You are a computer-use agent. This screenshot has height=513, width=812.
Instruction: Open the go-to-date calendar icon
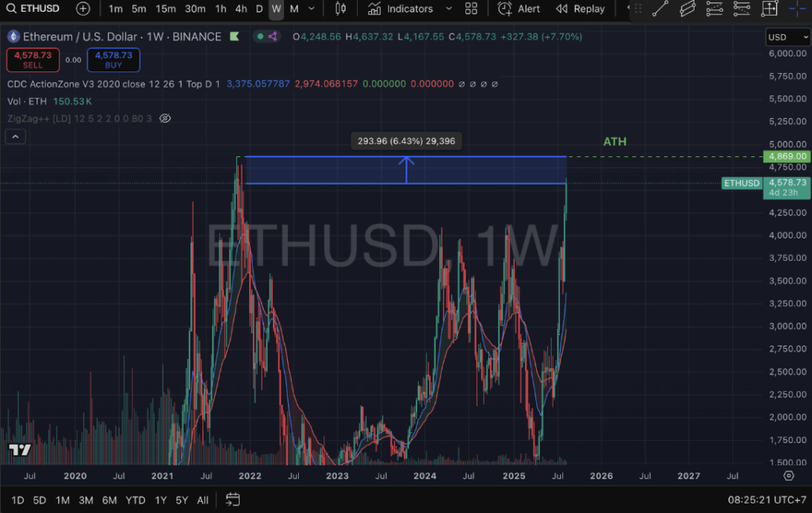[232, 500]
